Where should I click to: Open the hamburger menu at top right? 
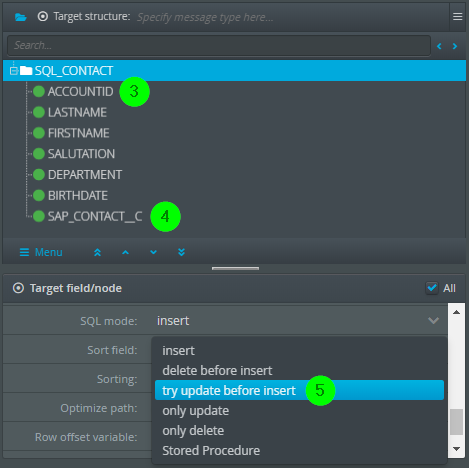pos(457,17)
